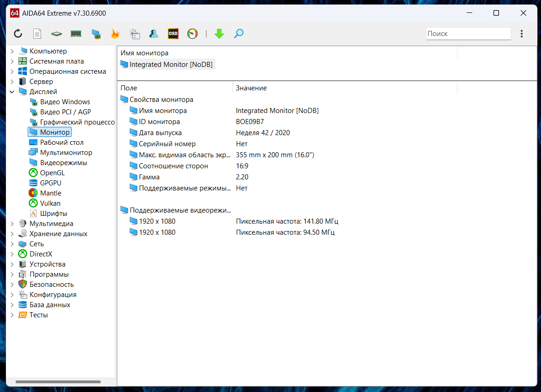Expand the Системная плата tree node
The width and height of the screenshot is (541, 392).
(12, 61)
